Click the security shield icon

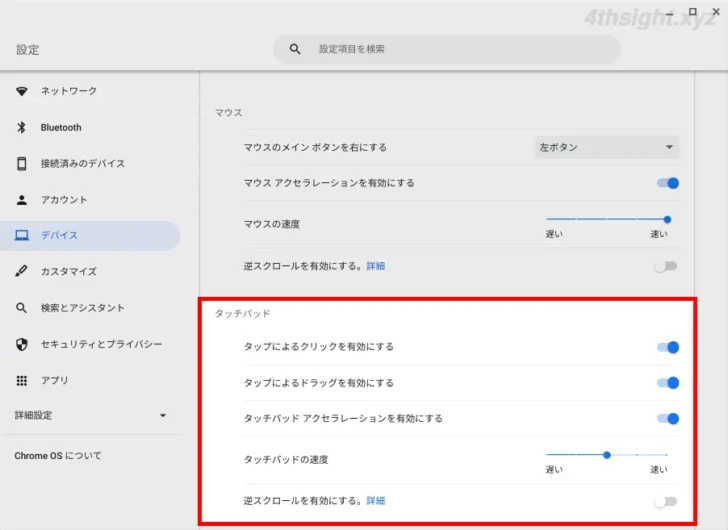[21, 344]
